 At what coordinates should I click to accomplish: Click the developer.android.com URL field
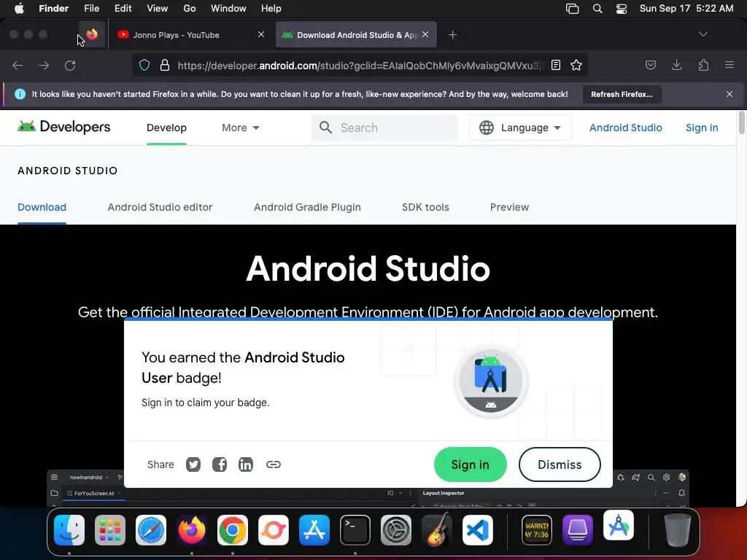pyautogui.click(x=360, y=66)
